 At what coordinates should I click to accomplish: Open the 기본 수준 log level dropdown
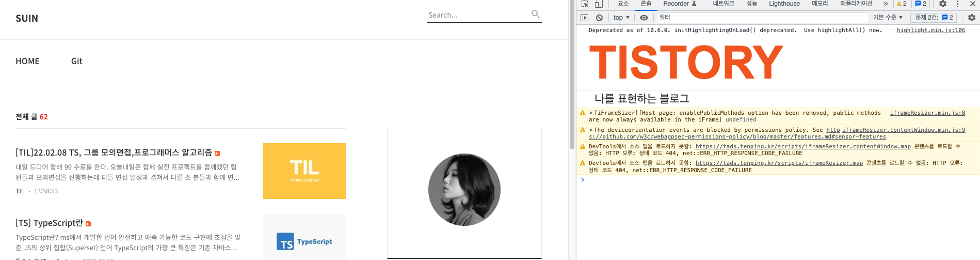tap(888, 18)
